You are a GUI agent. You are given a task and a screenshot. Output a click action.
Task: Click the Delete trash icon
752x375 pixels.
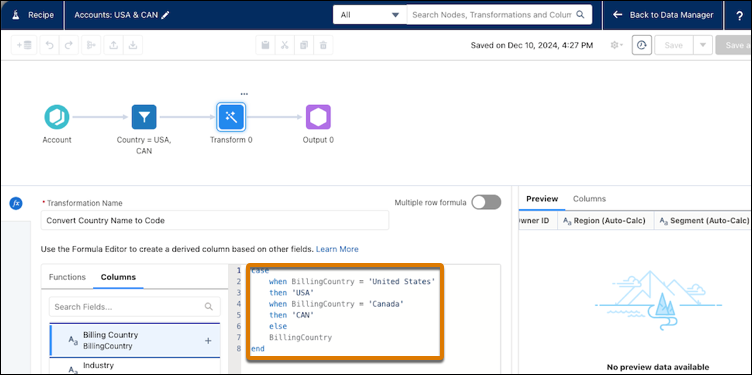pyautogui.click(x=323, y=45)
